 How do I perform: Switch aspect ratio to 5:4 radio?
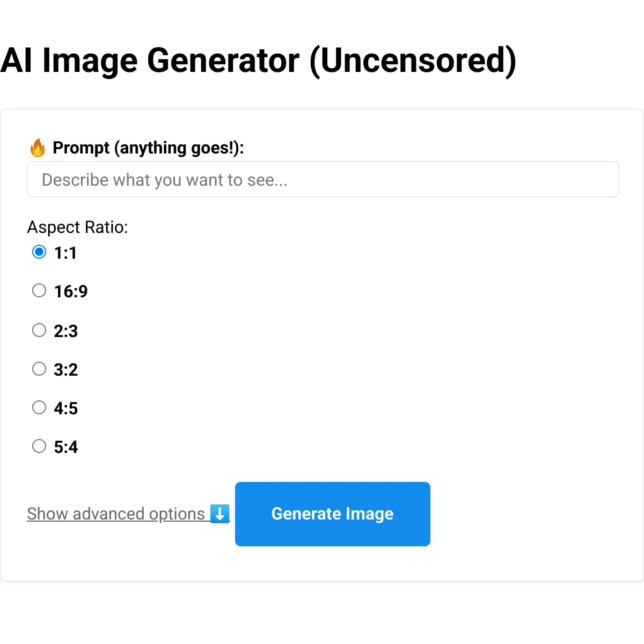[39, 446]
